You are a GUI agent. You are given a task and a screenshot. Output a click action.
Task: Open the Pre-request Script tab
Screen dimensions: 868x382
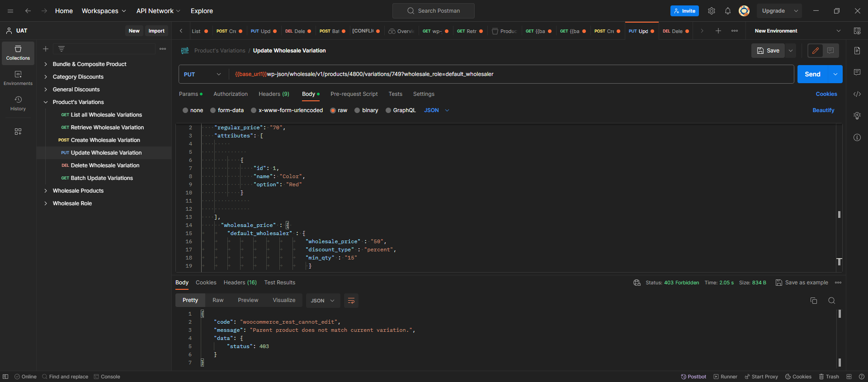click(354, 94)
